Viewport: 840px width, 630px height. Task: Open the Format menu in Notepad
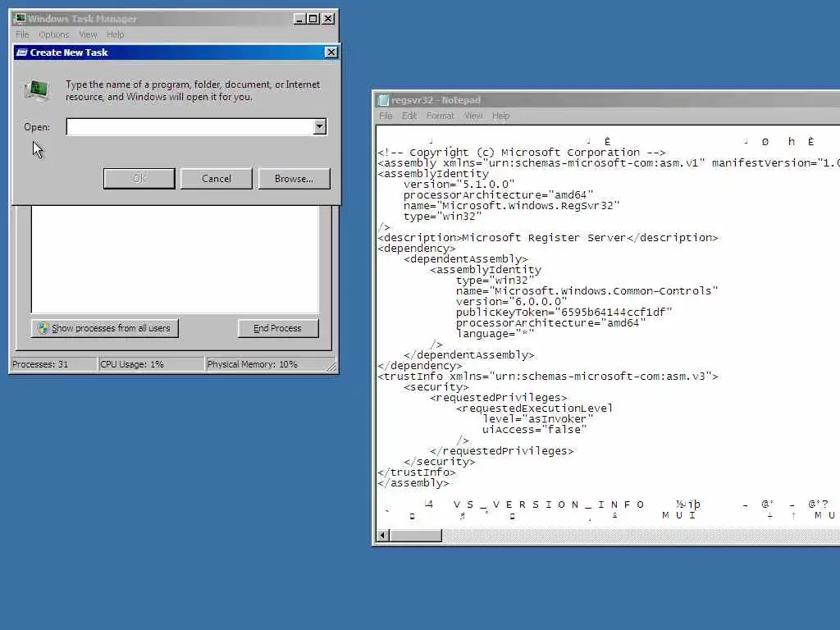[x=441, y=116]
